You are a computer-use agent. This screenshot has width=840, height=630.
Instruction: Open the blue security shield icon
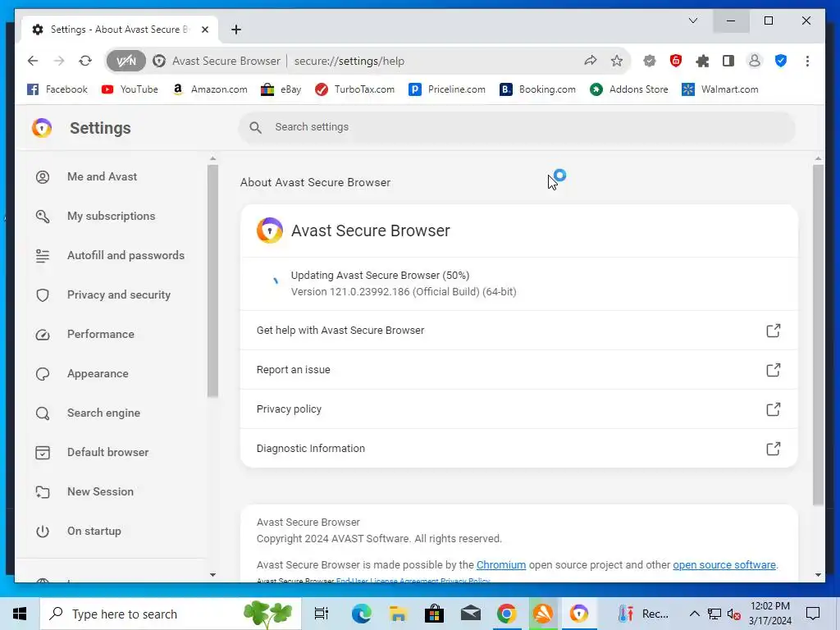pos(781,61)
